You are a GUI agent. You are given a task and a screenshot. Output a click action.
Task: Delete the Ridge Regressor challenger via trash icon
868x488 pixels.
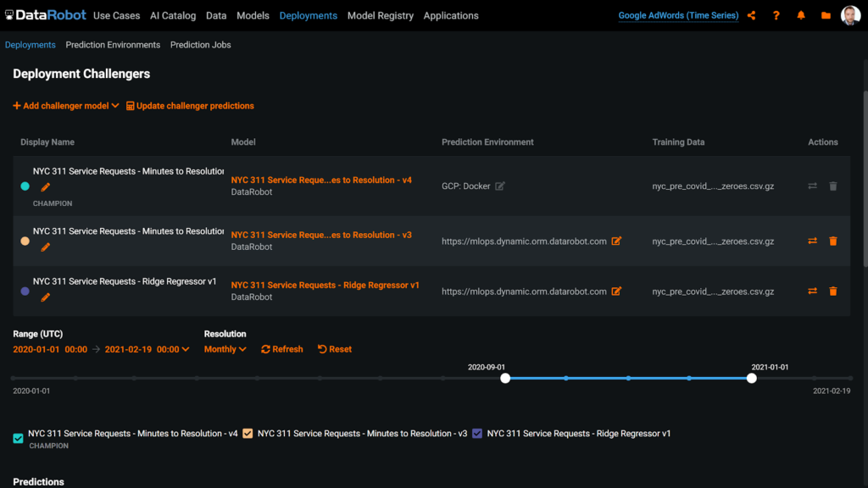[x=833, y=291]
